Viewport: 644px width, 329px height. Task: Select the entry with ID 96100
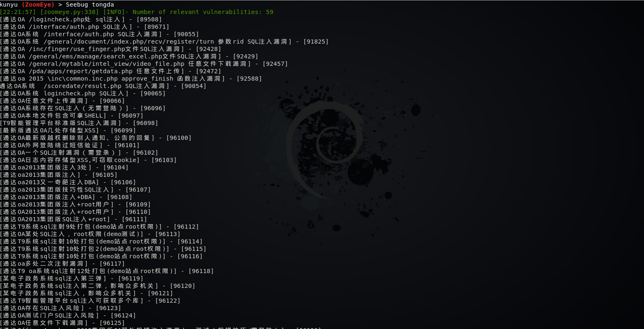(x=96, y=138)
